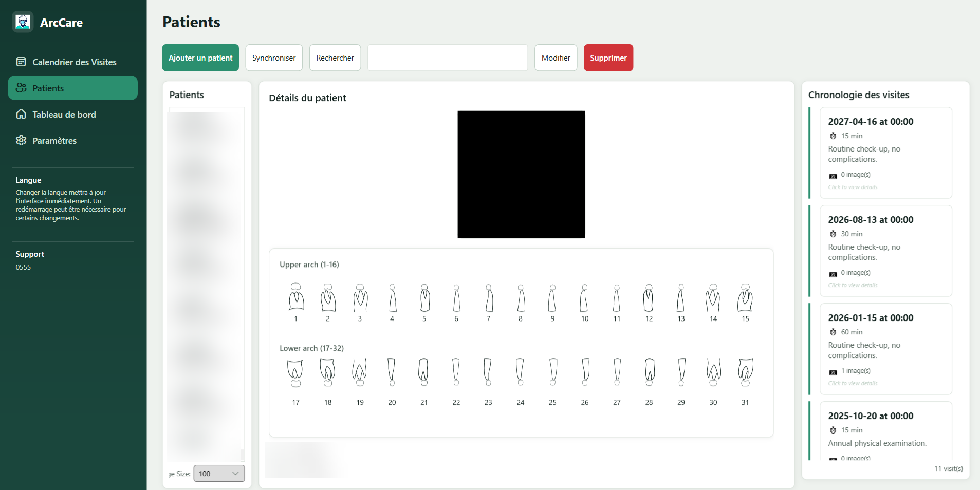
Task: Select lower tooth 23 icon
Action: (489, 372)
